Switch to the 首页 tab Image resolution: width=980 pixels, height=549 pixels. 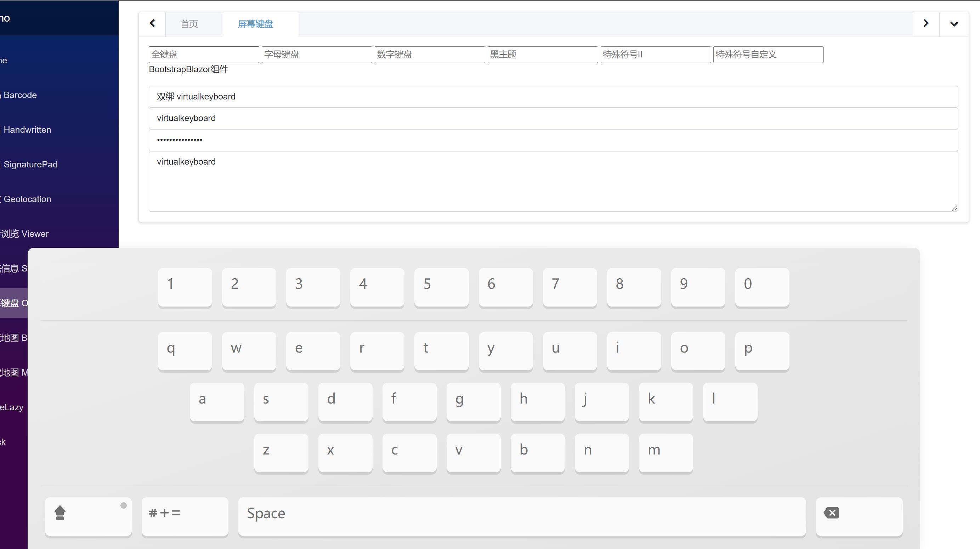189,24
